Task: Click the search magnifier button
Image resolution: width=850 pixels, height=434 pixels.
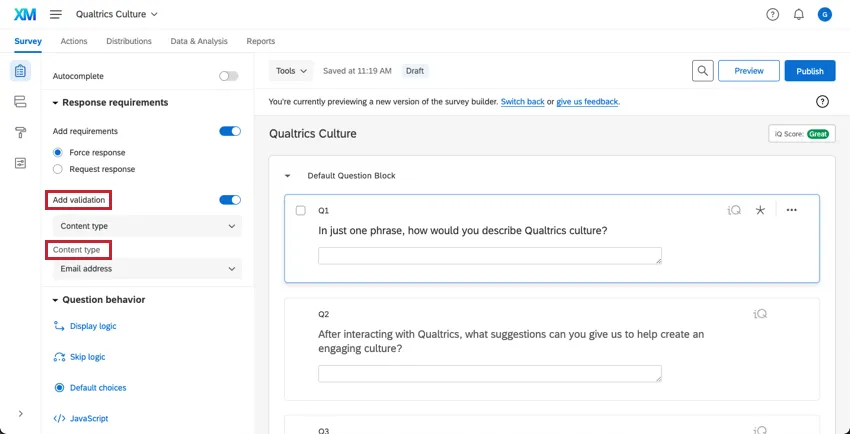Action: coord(704,71)
